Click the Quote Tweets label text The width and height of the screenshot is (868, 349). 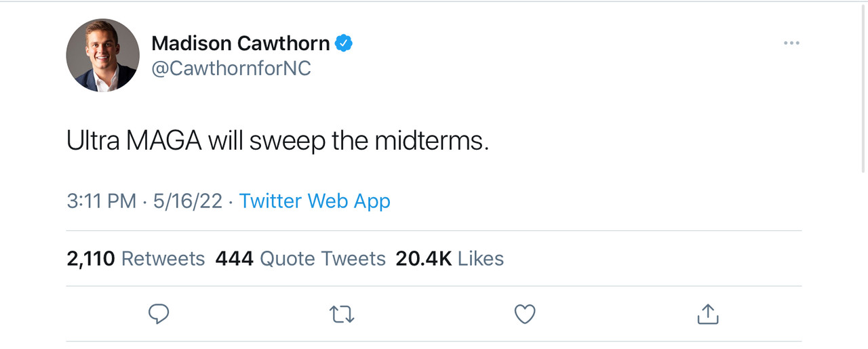(323, 259)
